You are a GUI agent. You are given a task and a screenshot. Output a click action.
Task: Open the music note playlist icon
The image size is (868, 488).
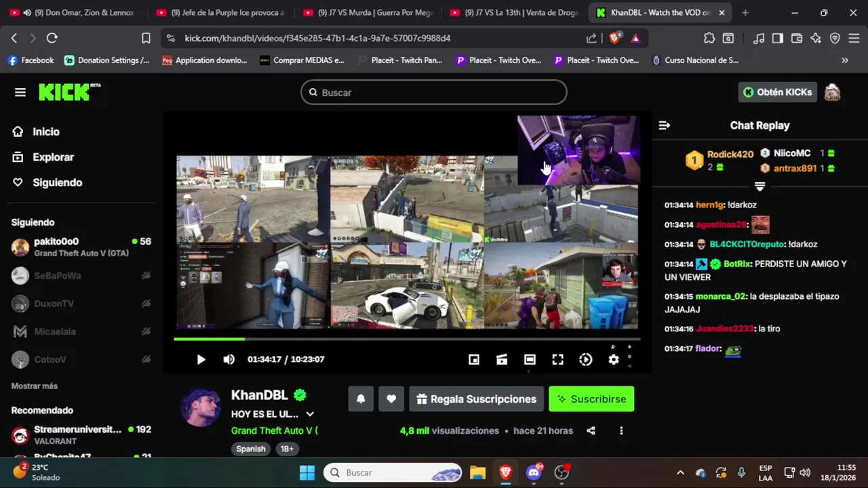point(759,39)
